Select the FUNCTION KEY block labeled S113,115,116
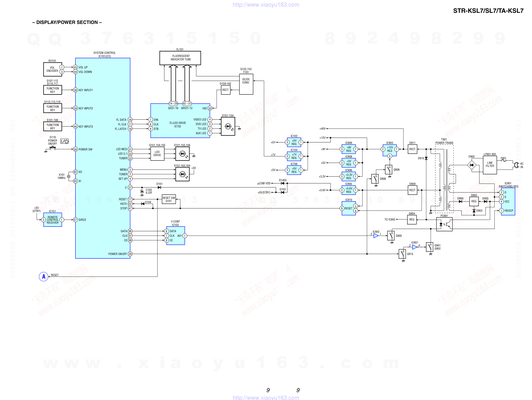This screenshot has width=532, height=400. point(53,108)
